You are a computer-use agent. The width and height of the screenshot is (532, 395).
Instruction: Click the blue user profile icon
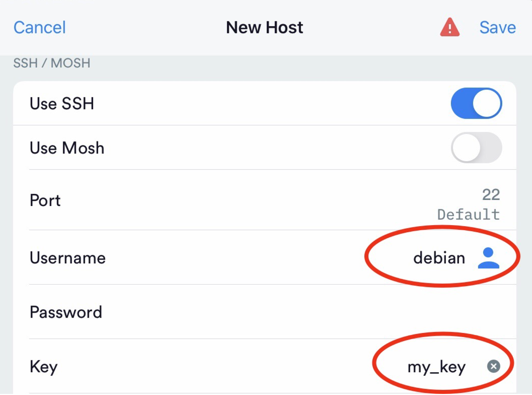[488, 258]
